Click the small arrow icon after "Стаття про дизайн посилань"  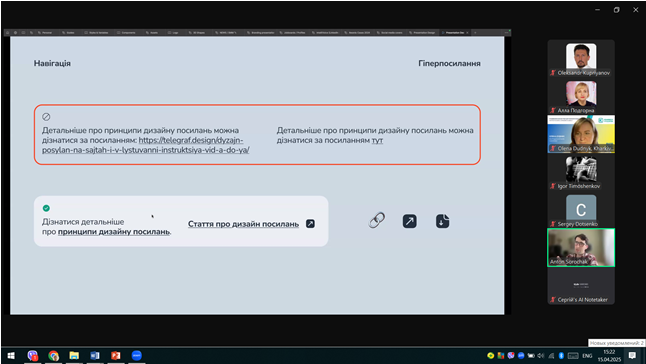point(310,224)
